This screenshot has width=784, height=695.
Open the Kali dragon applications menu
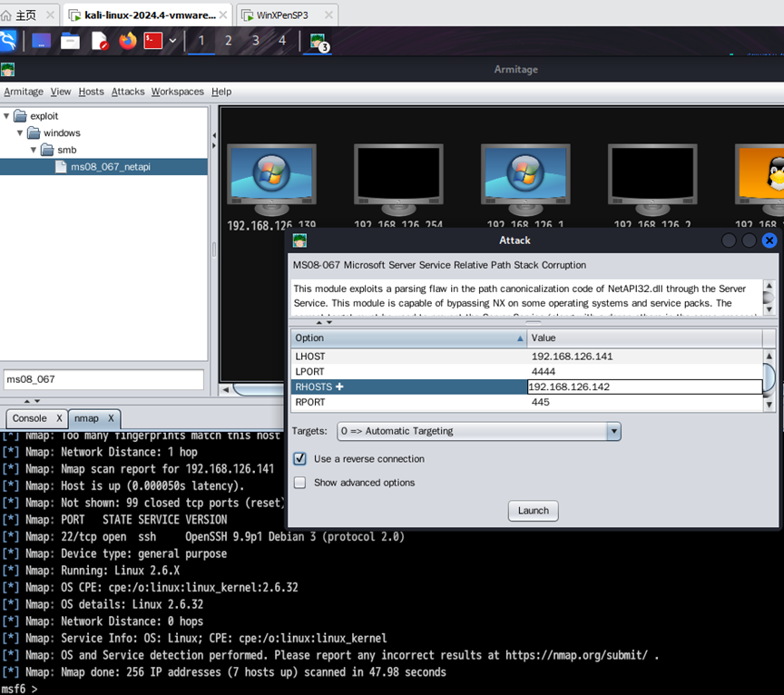[7, 41]
